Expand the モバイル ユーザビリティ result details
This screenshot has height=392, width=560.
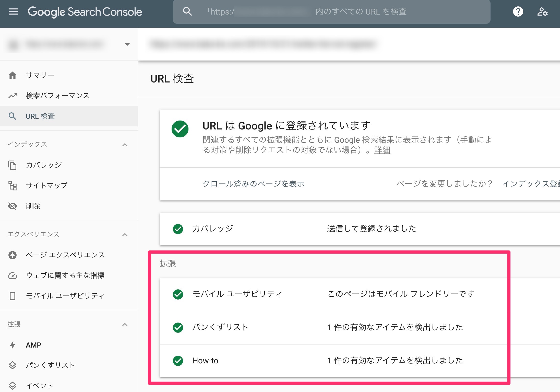tap(360, 294)
